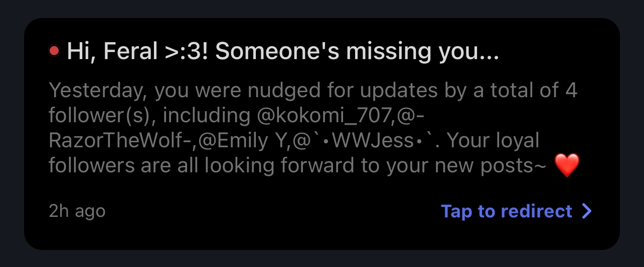Screen dimensions: 644x267
Task: Open the @kokomi_707 mention
Action: pyautogui.click(x=324, y=116)
